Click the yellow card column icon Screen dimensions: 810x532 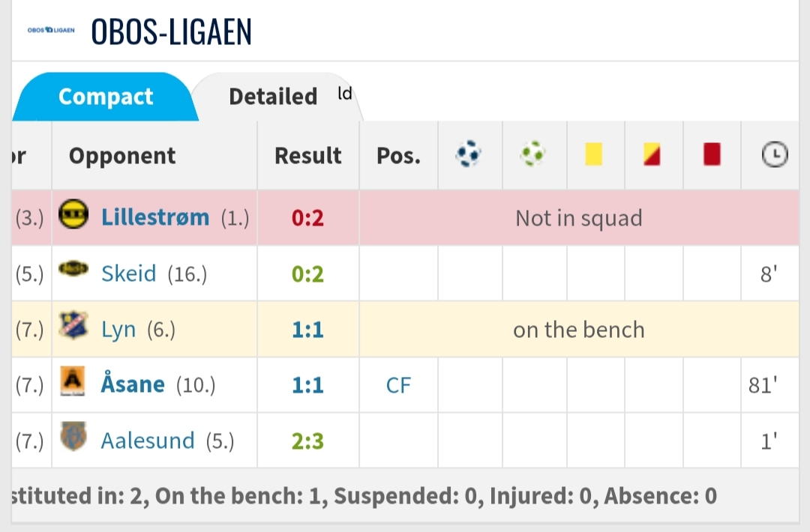click(x=593, y=154)
